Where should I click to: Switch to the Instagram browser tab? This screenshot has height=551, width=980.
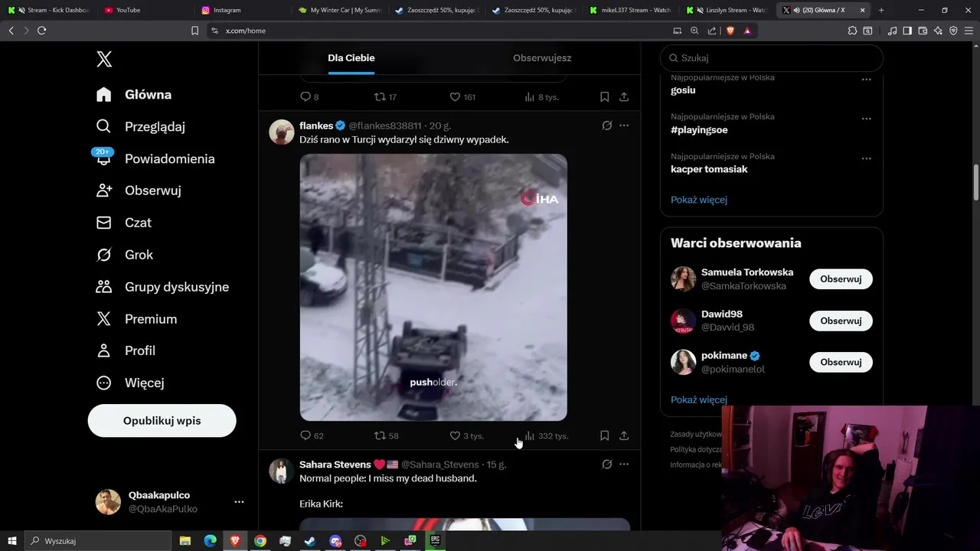[x=242, y=10]
